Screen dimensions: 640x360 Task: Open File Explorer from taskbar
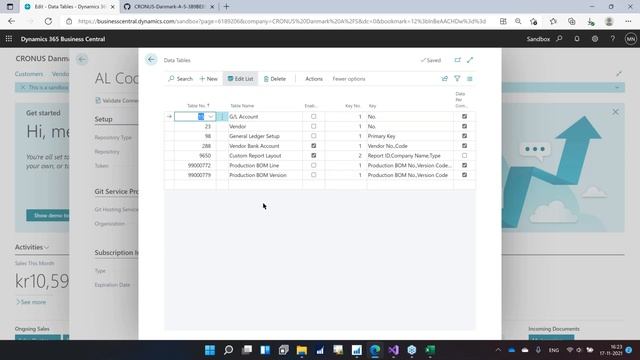302,350
